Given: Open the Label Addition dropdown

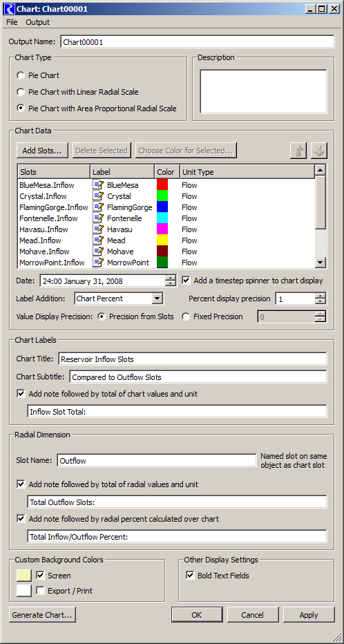Looking at the screenshot, I should (x=157, y=299).
